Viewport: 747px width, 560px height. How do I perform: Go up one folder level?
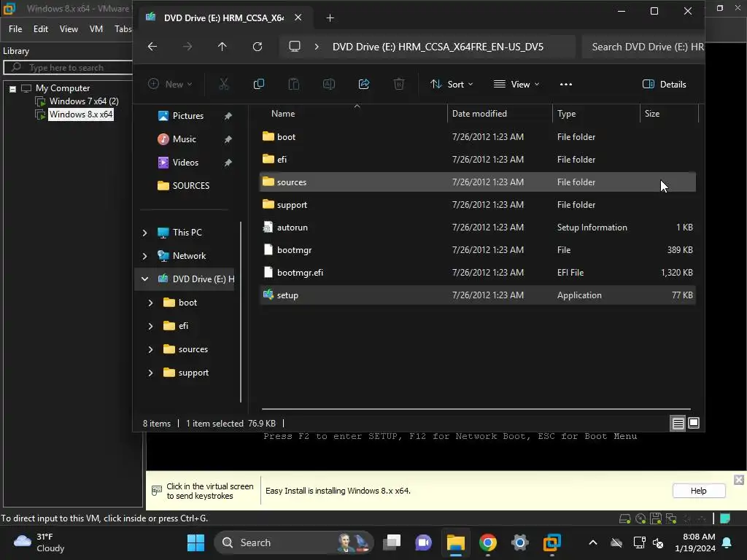[x=222, y=47]
